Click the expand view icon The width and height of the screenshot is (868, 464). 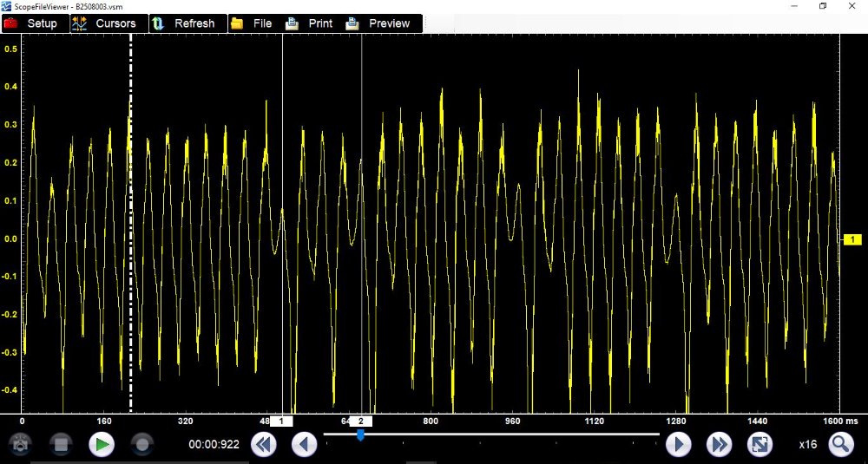[x=759, y=445]
